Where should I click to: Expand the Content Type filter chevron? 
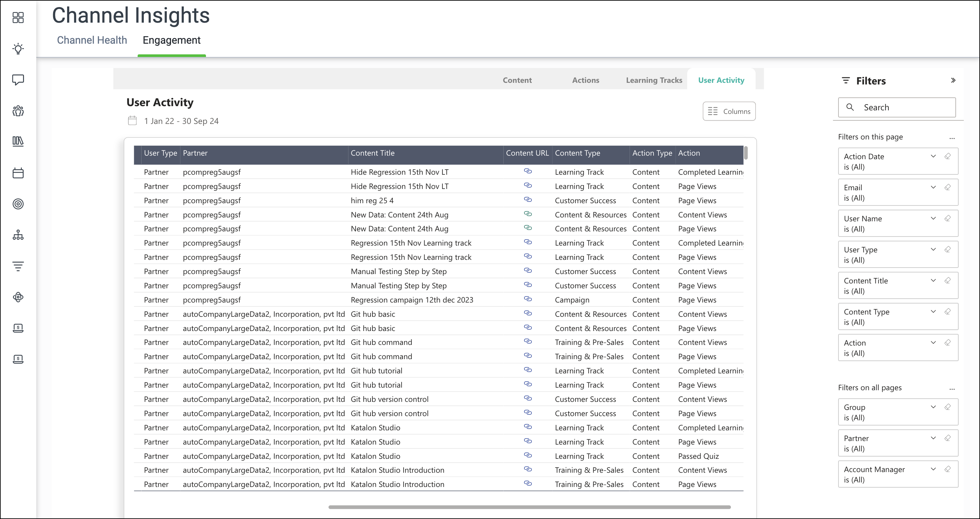933,312
